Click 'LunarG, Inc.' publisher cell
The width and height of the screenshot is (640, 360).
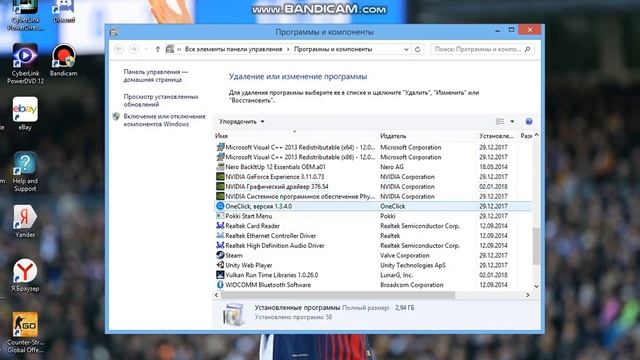[396, 275]
